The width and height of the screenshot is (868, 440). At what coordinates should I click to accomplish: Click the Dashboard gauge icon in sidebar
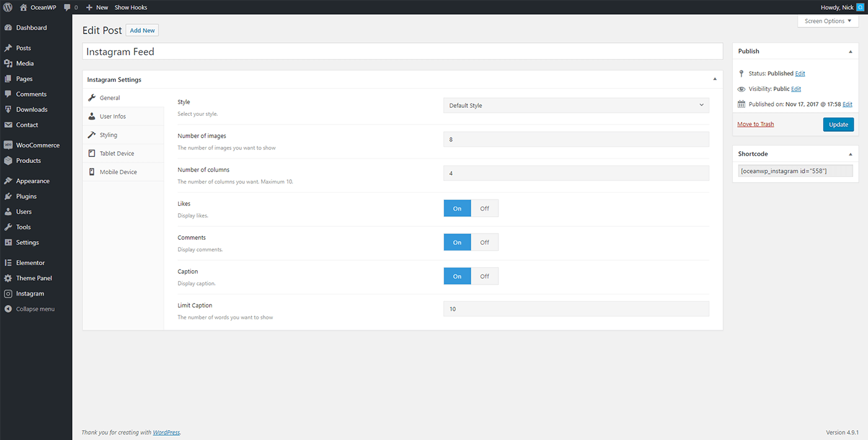tap(8, 28)
